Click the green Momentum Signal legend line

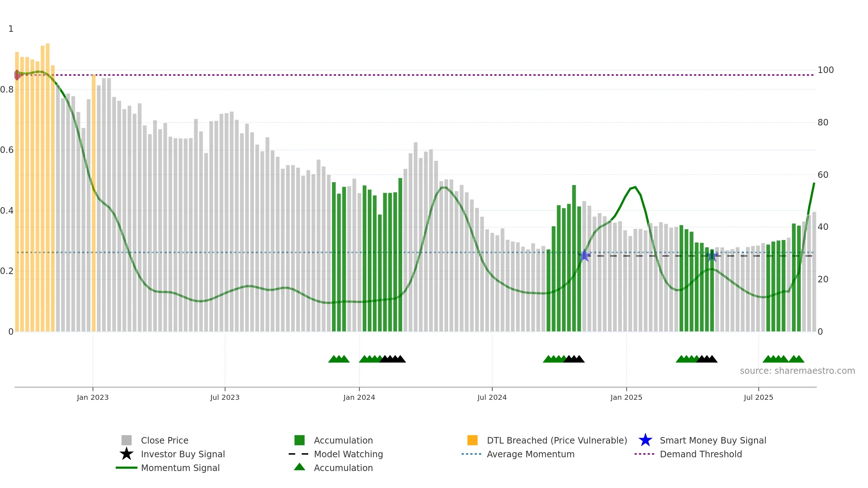(x=127, y=467)
